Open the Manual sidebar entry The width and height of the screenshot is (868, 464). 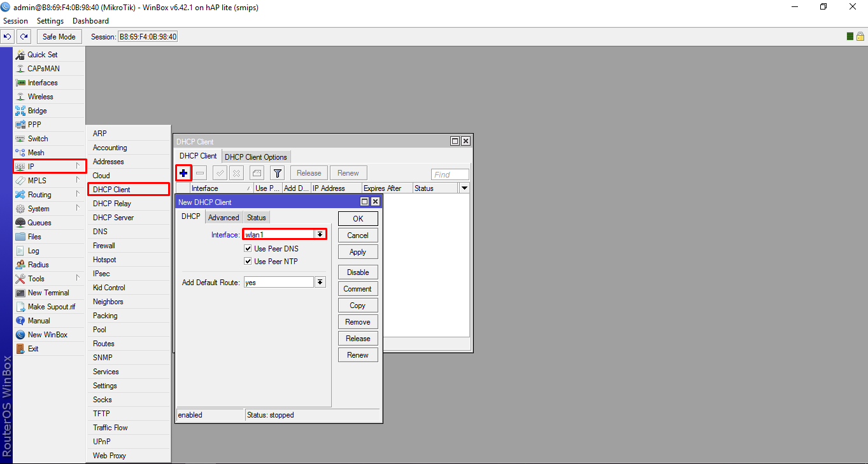pos(49,321)
